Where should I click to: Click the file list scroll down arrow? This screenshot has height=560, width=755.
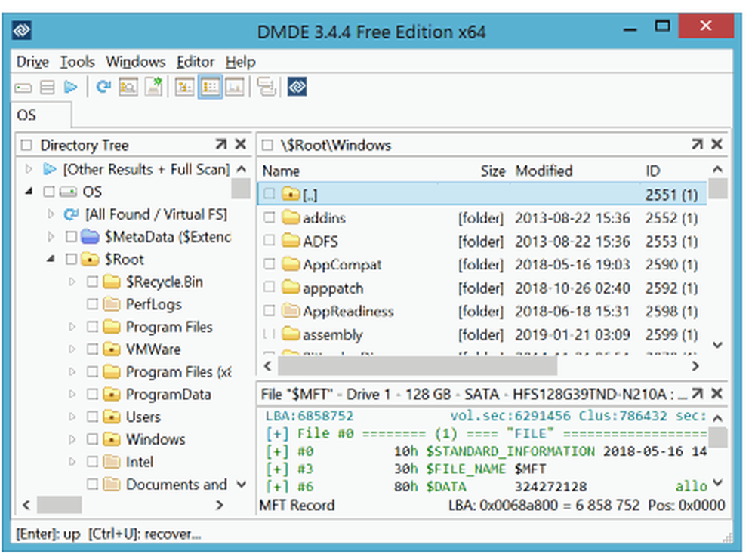[x=717, y=345]
